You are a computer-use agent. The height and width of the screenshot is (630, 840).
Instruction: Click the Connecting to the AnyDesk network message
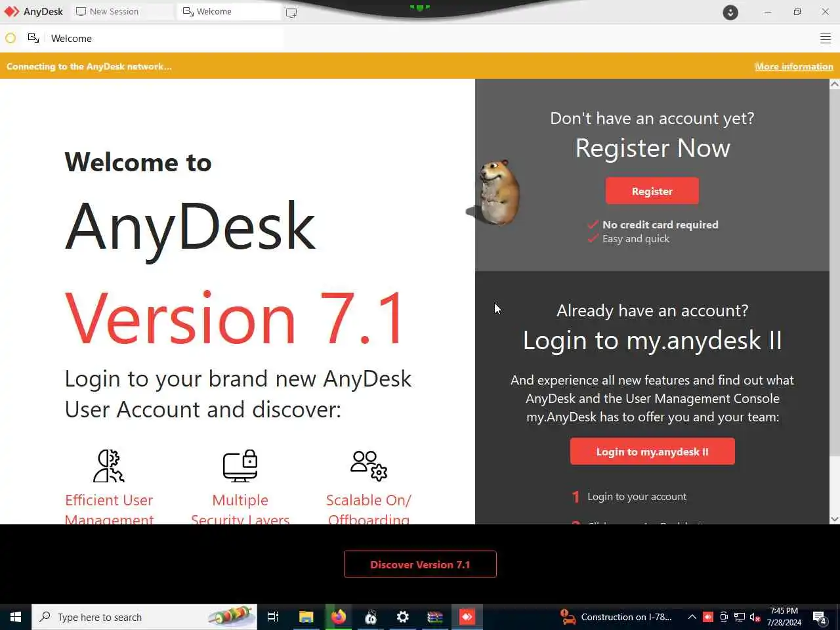click(89, 66)
